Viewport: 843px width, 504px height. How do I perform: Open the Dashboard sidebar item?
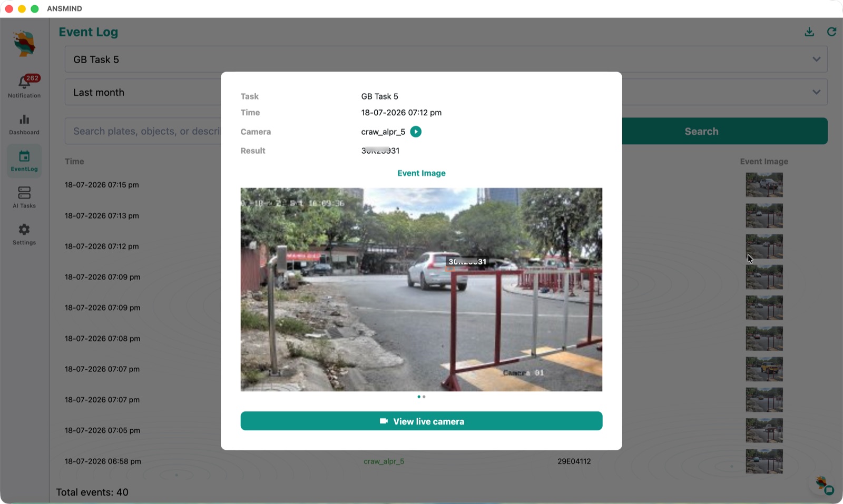[24, 124]
